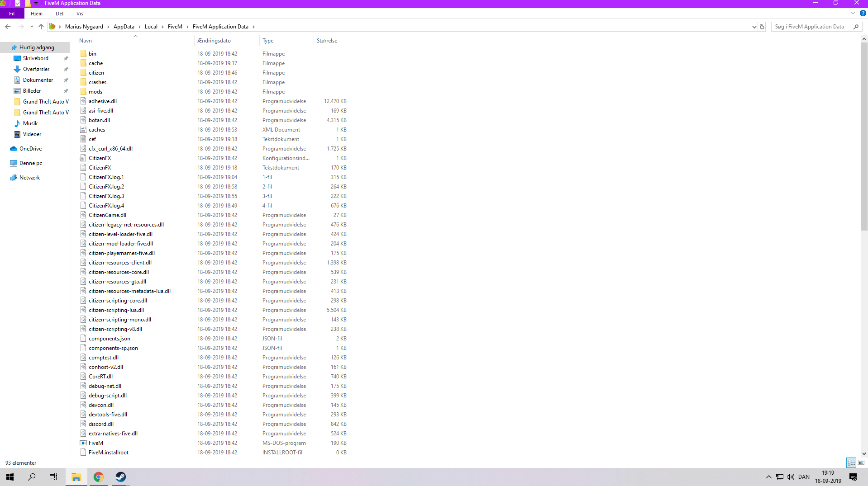Image resolution: width=868 pixels, height=486 pixels.
Task: Open the Del ribbon tab
Action: (59, 14)
